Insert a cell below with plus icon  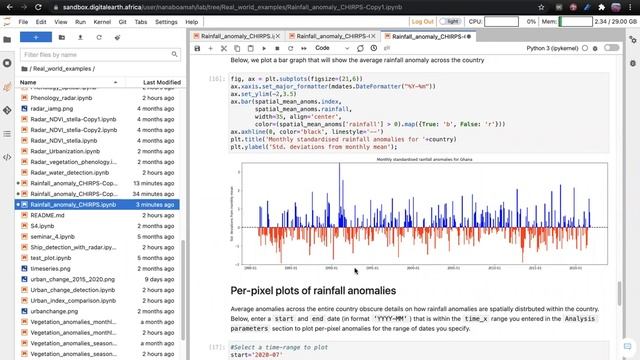pyautogui.click(x=211, y=48)
